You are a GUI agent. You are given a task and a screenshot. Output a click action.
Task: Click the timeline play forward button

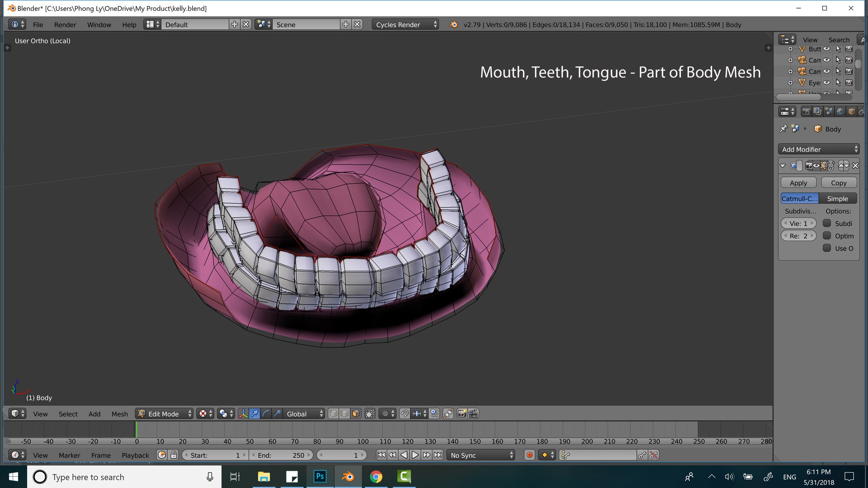[x=415, y=455]
